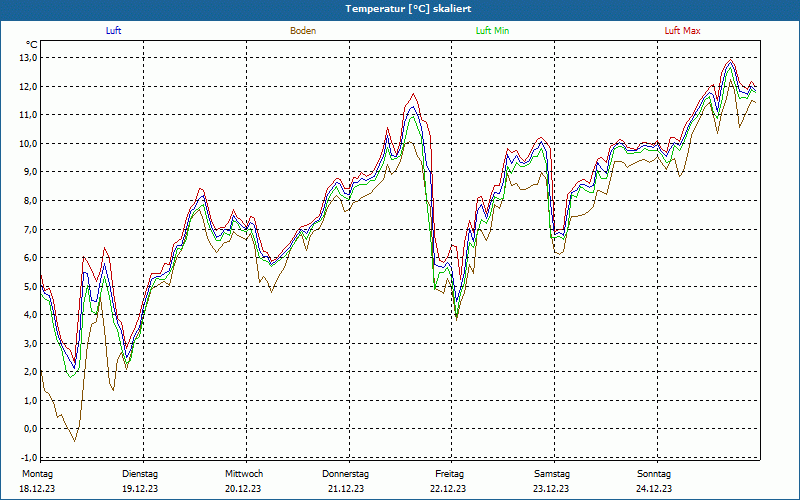Image resolution: width=800 pixels, height=500 pixels.
Task: Click the date '20.12.23'
Action: pyautogui.click(x=243, y=489)
